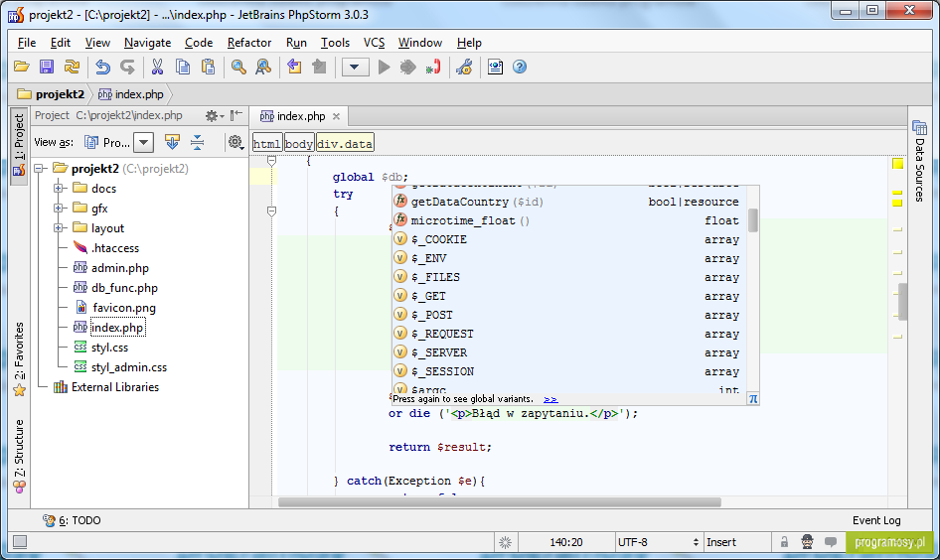Open the UTF-8 encoding selector

point(658,542)
